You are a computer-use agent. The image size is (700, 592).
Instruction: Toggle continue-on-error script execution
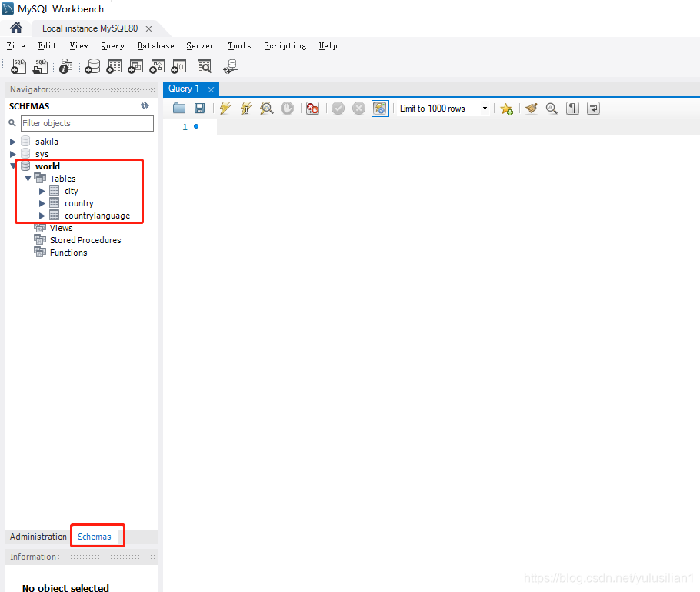[312, 108]
